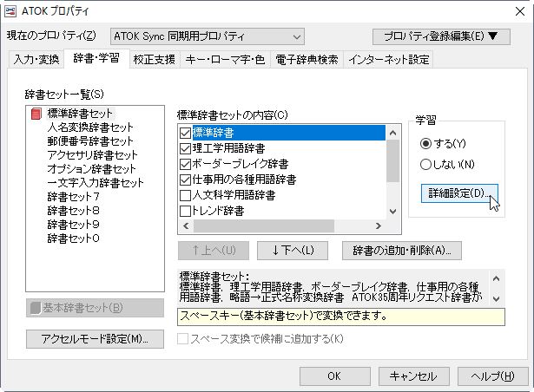Toggle the 標準辞書 checkbox
Viewport: 534px width, 392px height.
pyautogui.click(x=185, y=133)
